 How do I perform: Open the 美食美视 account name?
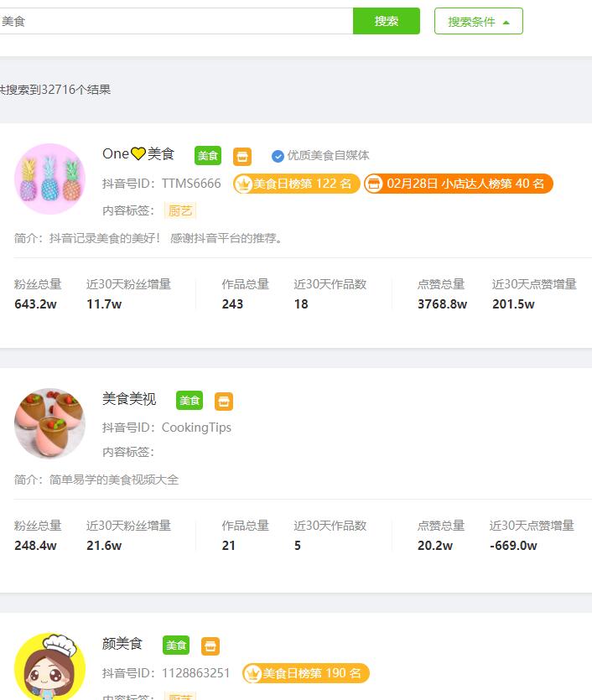129,399
